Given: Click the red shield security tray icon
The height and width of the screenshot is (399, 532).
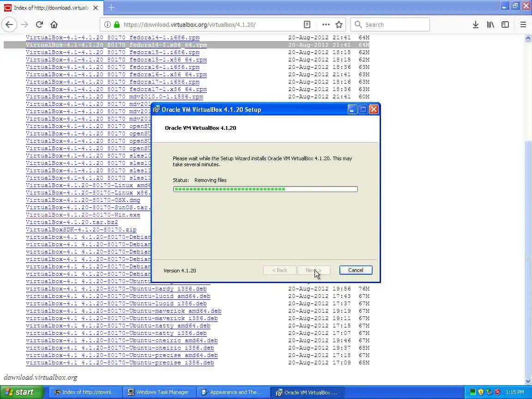Looking at the screenshot, I should (497, 392).
